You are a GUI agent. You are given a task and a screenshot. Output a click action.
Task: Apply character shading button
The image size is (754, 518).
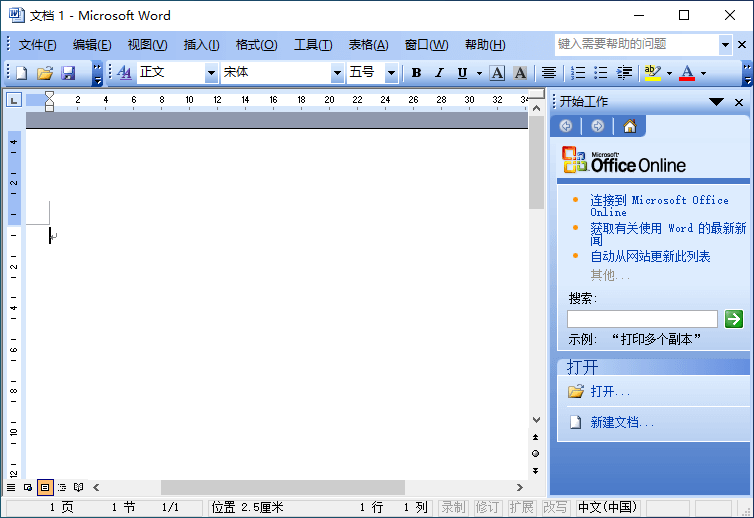(520, 73)
